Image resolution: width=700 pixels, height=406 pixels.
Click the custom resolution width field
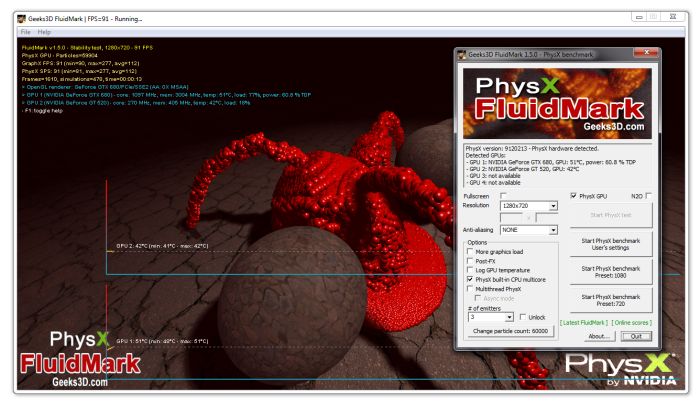(511, 218)
